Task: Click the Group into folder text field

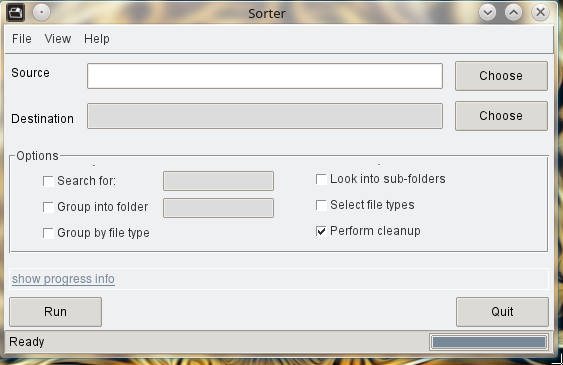Action: (x=218, y=208)
